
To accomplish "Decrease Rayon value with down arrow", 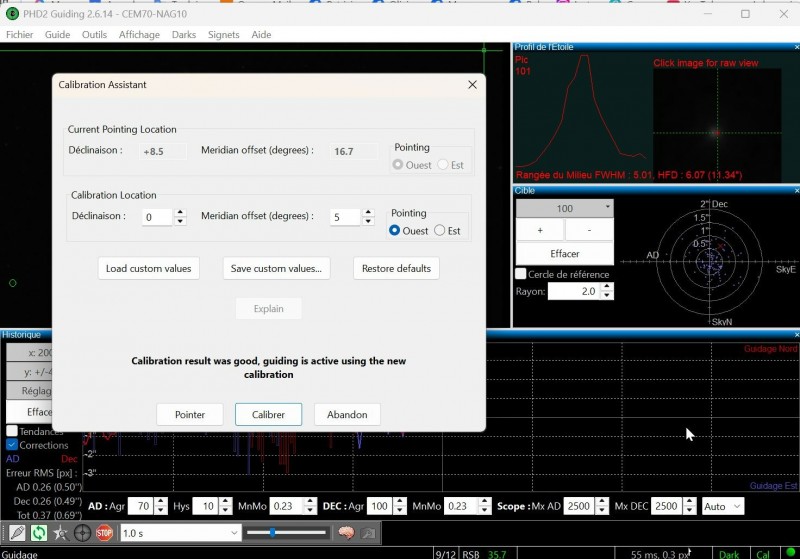I will 607,295.
